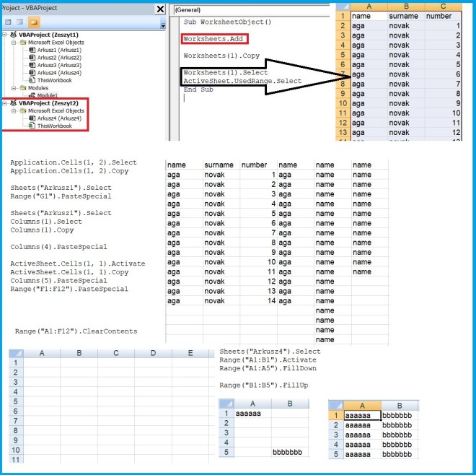Image resolution: width=476 pixels, height=475 pixels.
Task: Select ThisWorkbook under the Zeszyt2 project
Action: 54,126
